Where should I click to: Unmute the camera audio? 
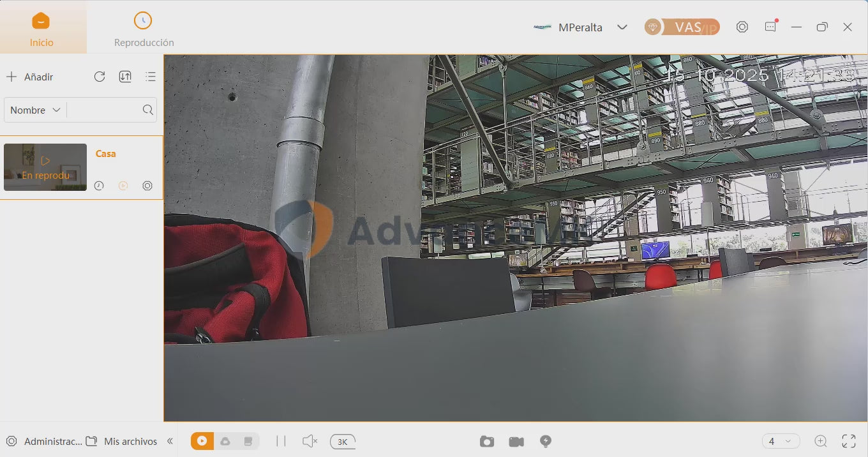(310, 441)
